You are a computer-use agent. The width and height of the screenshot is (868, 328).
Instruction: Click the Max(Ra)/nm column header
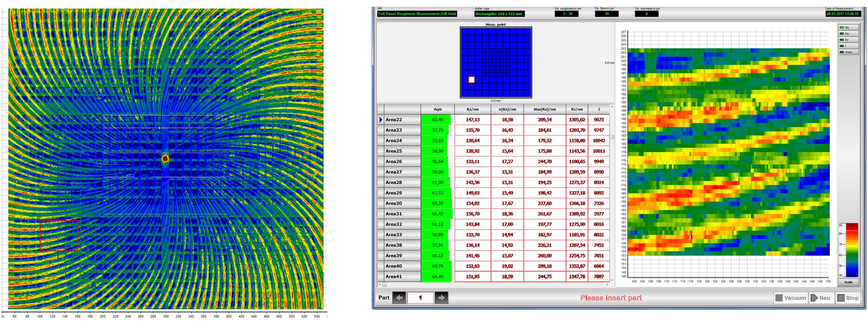(544, 109)
